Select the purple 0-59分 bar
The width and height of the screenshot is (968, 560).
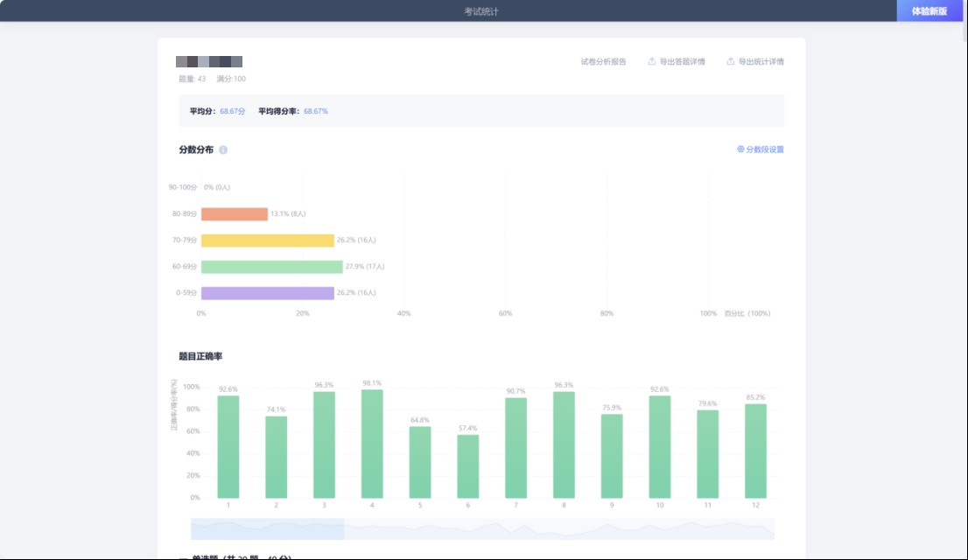[x=267, y=293]
